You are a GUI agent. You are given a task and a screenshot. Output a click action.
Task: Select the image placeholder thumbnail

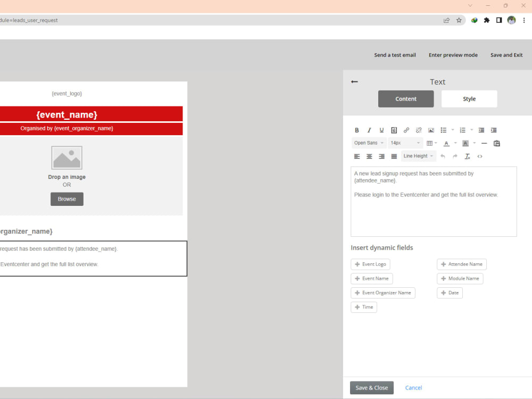point(67,158)
